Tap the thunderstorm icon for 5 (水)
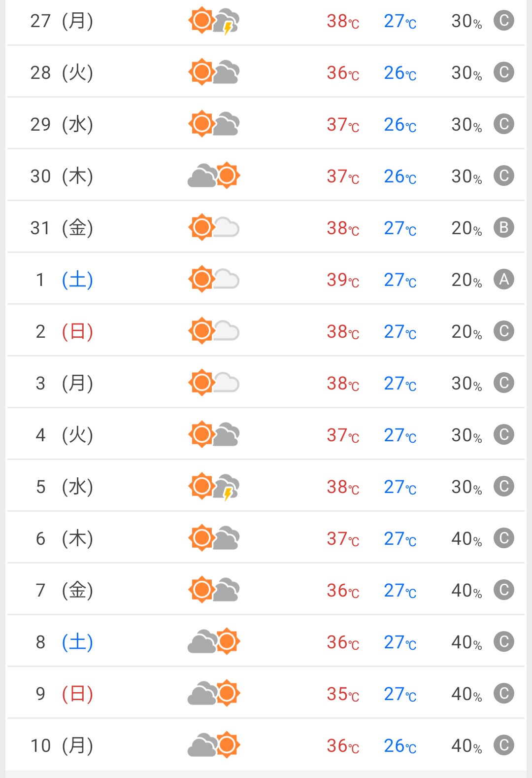 coord(214,487)
